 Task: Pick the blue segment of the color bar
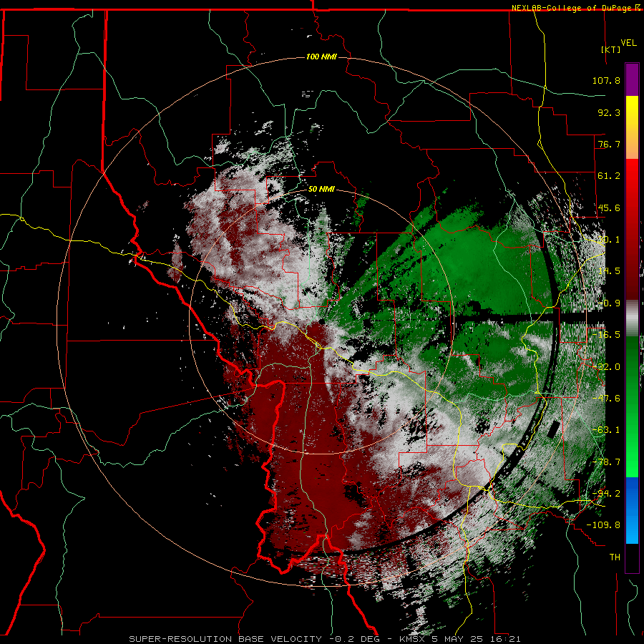tap(632, 510)
